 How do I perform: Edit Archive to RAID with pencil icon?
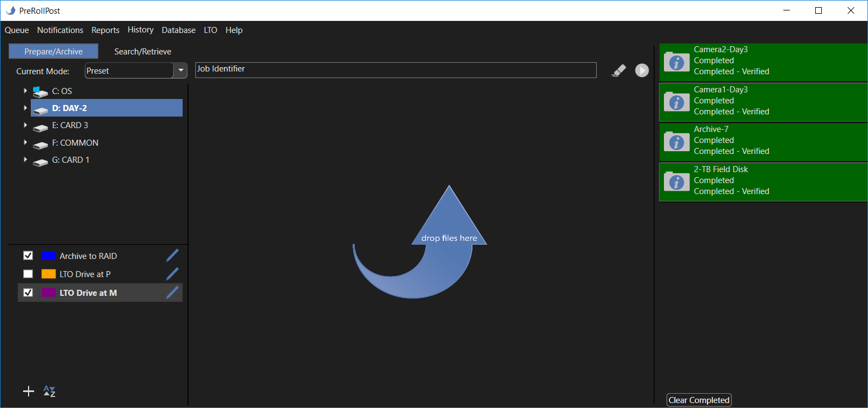[x=172, y=255]
